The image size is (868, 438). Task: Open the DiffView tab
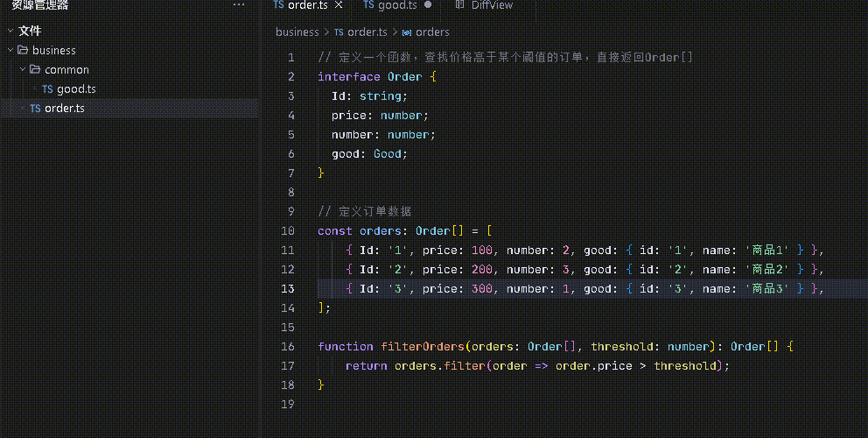[x=492, y=5]
